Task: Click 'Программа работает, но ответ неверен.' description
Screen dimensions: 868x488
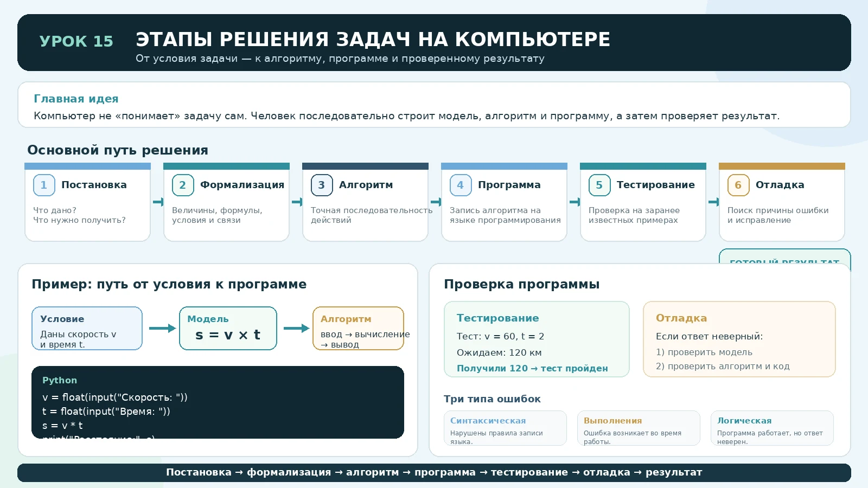Action: click(770, 438)
